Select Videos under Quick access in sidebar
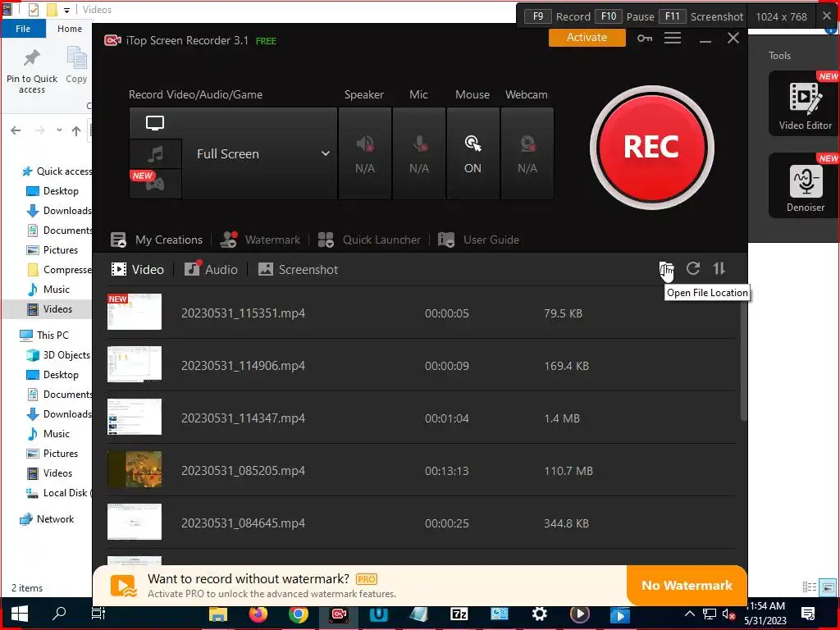This screenshot has height=630, width=840. click(48, 309)
